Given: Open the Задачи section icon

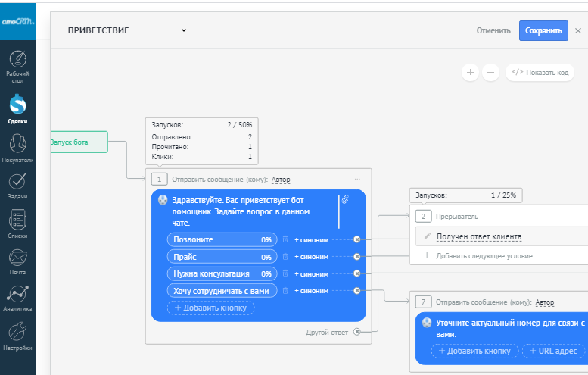Looking at the screenshot, I should click(17, 183).
